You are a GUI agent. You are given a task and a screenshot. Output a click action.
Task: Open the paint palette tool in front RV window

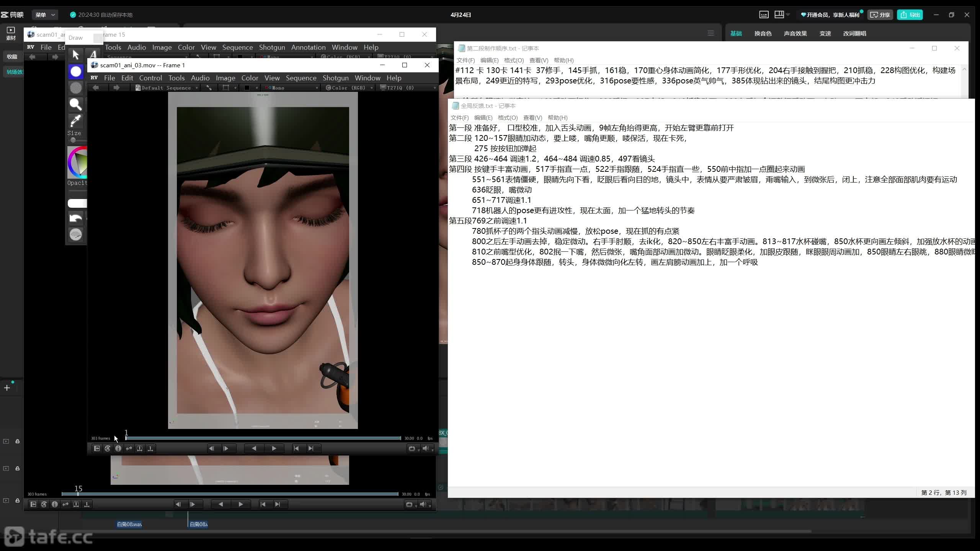[x=108, y=448]
